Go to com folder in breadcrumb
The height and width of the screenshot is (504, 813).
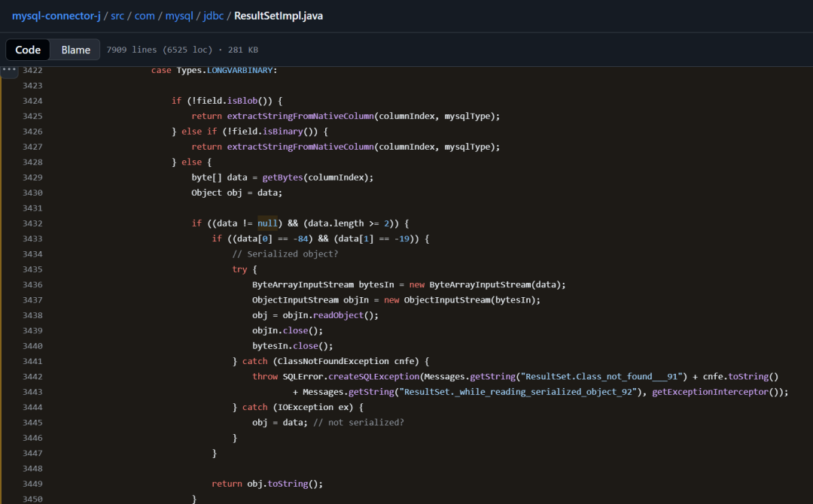point(145,15)
